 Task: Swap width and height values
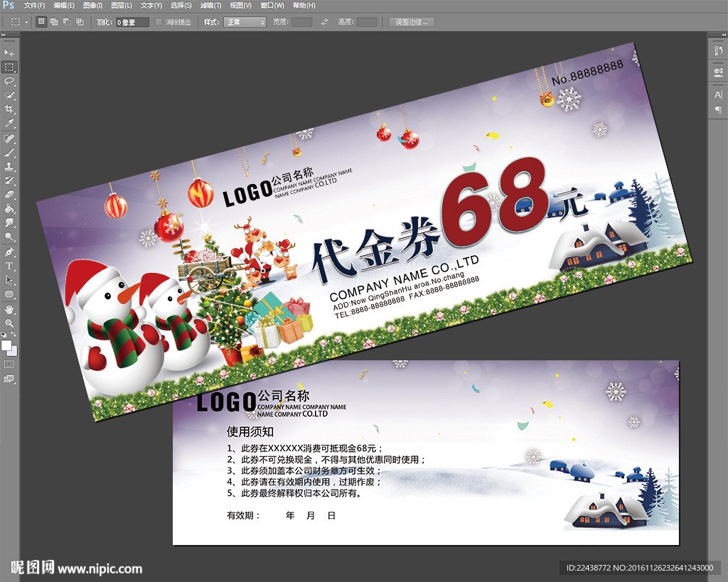click(x=324, y=22)
